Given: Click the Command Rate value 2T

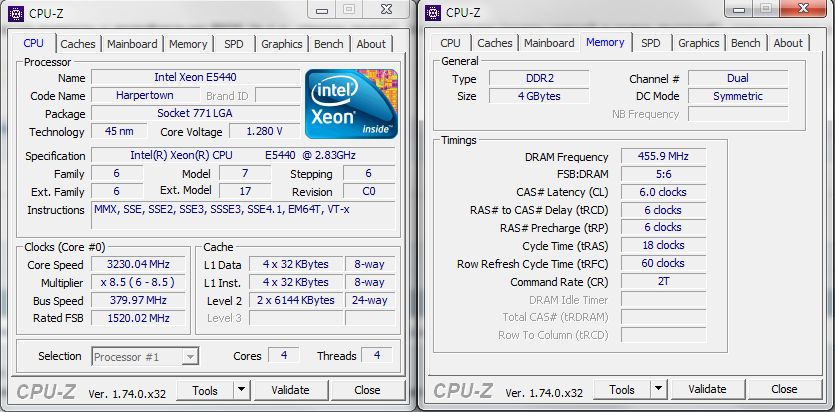Looking at the screenshot, I should [x=664, y=282].
